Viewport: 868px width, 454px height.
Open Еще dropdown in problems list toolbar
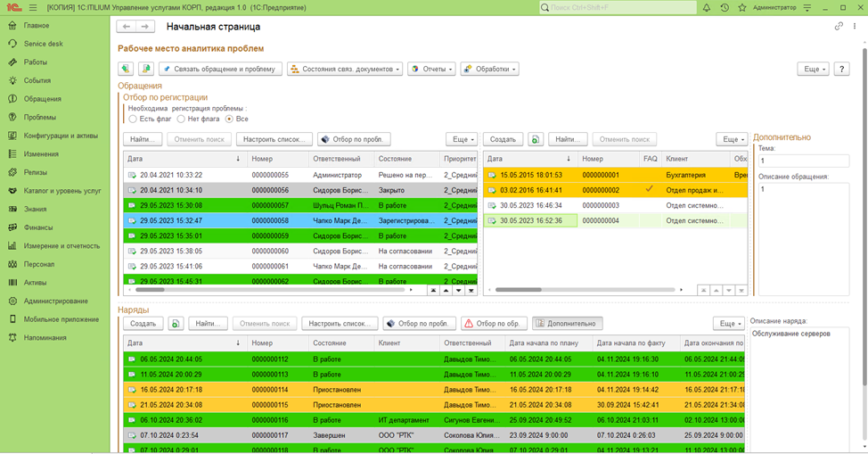tap(732, 139)
